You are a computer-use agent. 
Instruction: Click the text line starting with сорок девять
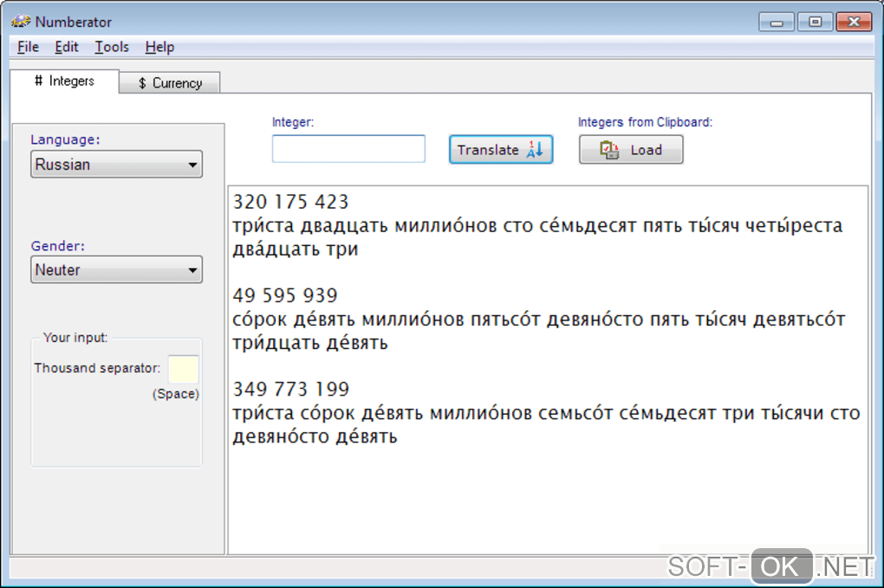(539, 319)
